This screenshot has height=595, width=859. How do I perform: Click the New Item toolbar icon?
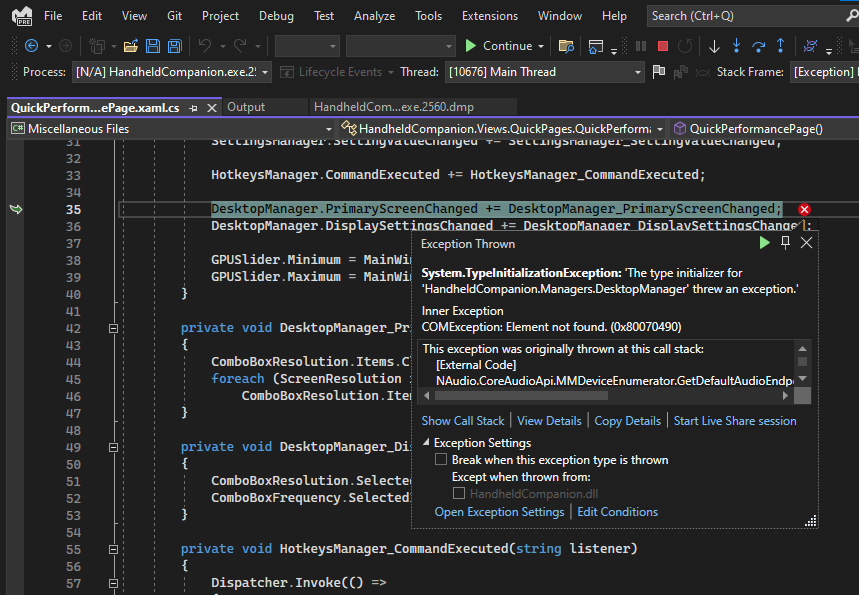(96, 46)
